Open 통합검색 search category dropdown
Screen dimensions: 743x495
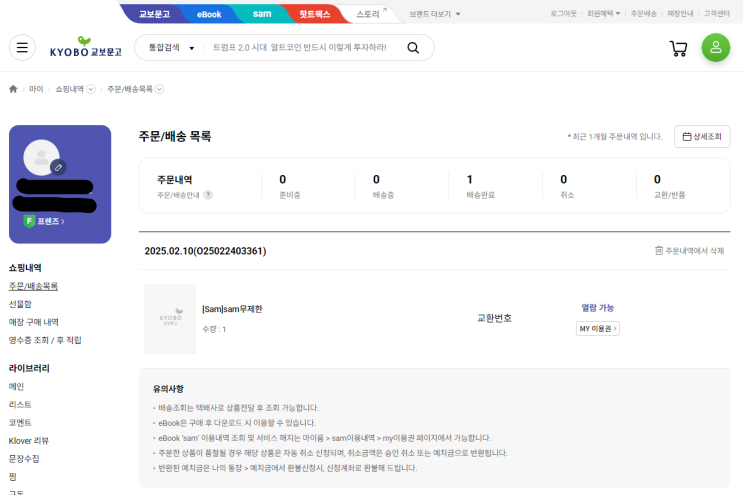[172, 47]
